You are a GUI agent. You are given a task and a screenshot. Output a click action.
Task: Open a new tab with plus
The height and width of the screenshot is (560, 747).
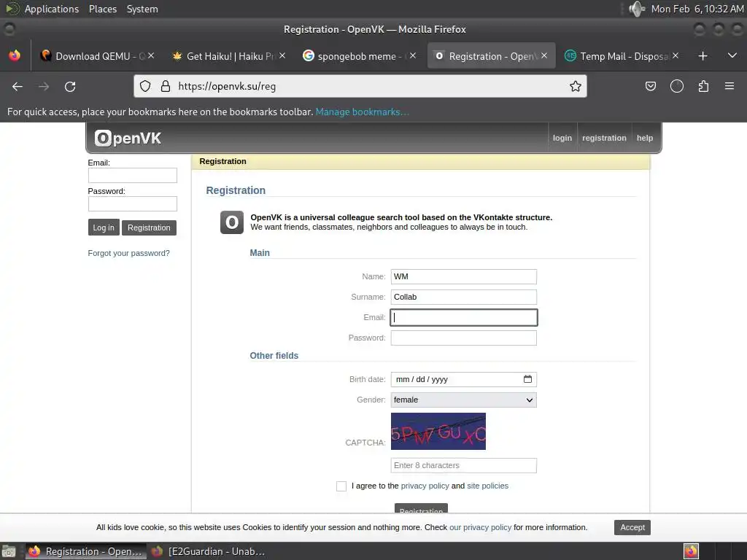(703, 56)
